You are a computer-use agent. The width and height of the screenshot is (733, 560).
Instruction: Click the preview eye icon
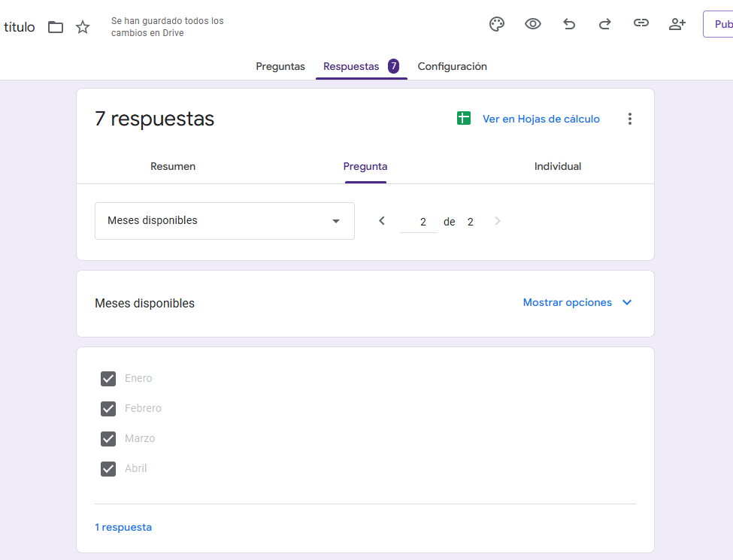pos(533,24)
